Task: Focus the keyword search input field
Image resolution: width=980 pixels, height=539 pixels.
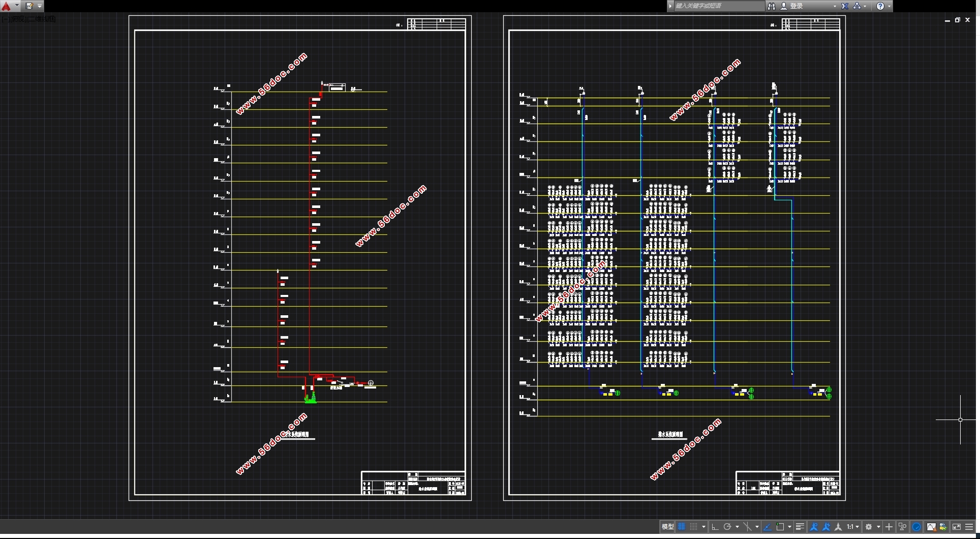Action: coord(719,6)
